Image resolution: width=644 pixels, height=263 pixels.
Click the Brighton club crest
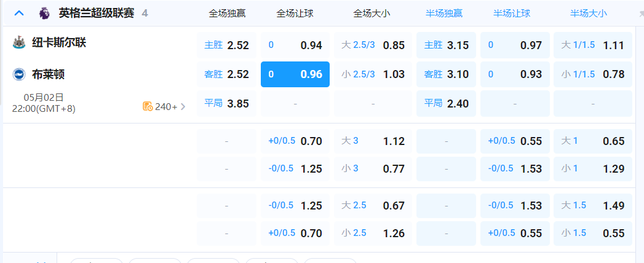(18, 74)
